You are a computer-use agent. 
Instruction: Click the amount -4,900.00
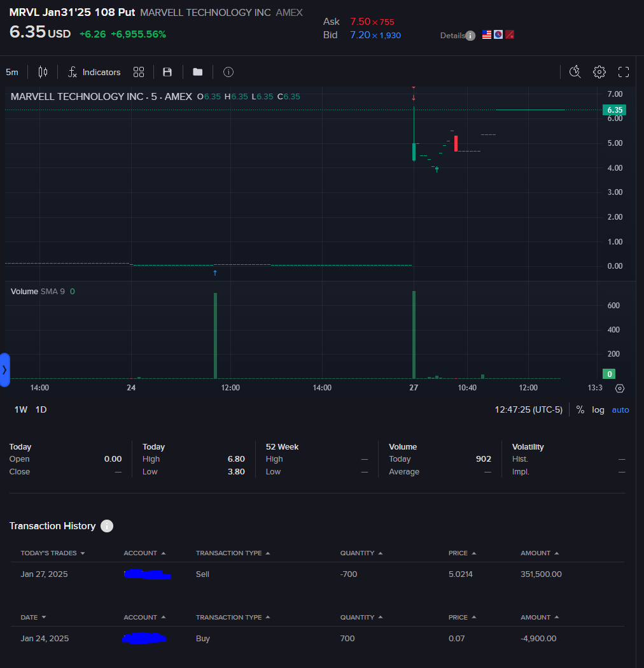pyautogui.click(x=538, y=639)
